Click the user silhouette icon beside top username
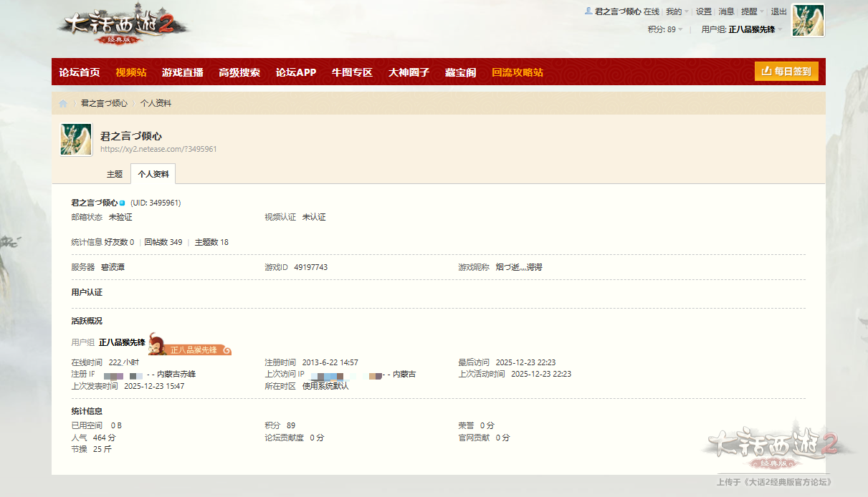The width and height of the screenshot is (868, 497). [x=588, y=11]
